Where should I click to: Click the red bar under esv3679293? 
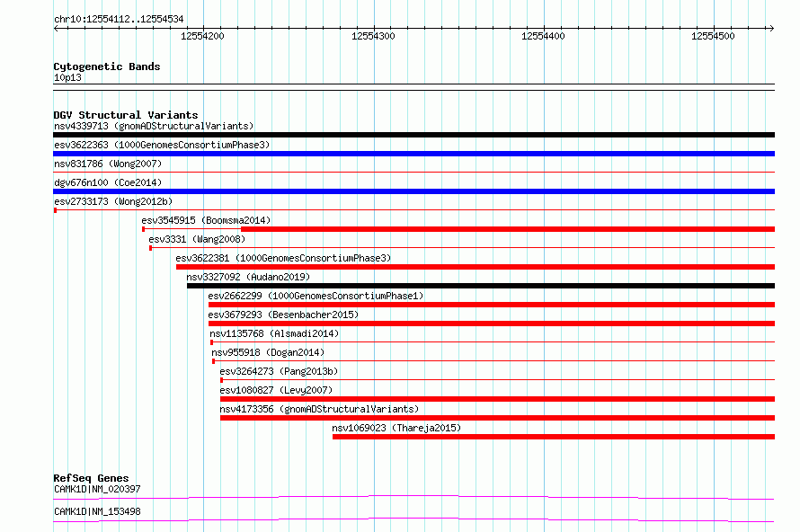coord(492,324)
